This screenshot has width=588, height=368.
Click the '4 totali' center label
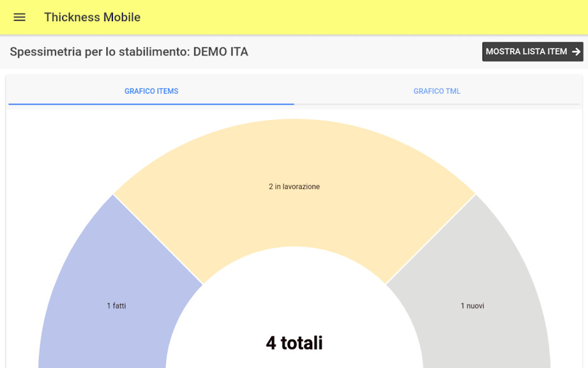point(294,343)
